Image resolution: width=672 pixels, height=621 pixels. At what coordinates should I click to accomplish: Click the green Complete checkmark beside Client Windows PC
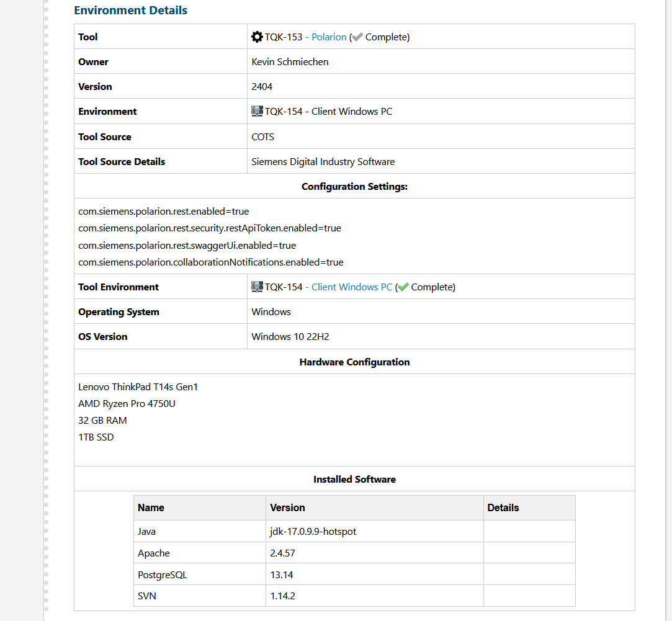click(403, 287)
